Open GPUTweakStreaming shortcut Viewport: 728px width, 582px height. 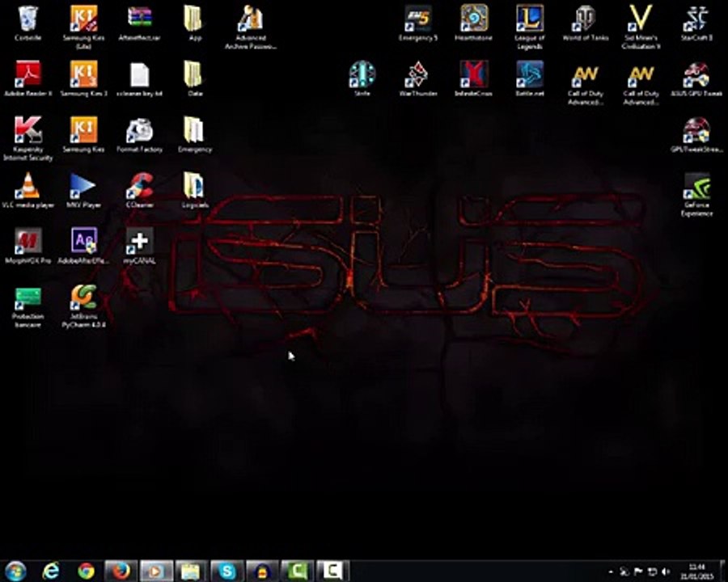click(696, 135)
